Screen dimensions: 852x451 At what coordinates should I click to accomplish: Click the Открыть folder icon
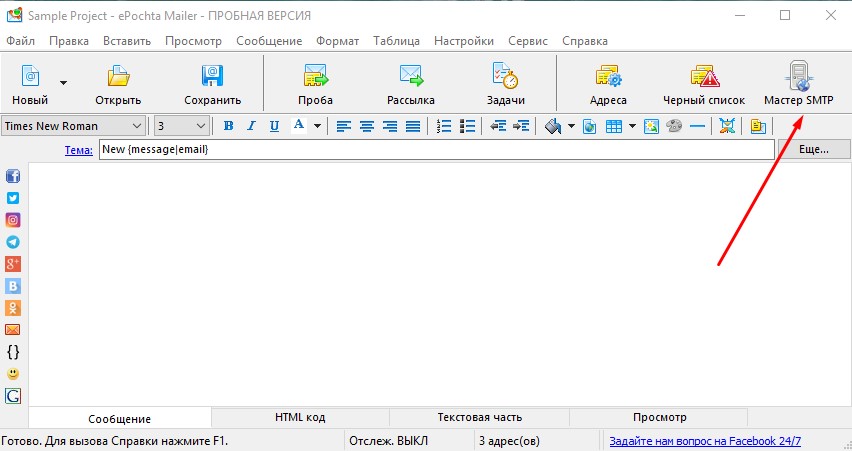(x=118, y=76)
